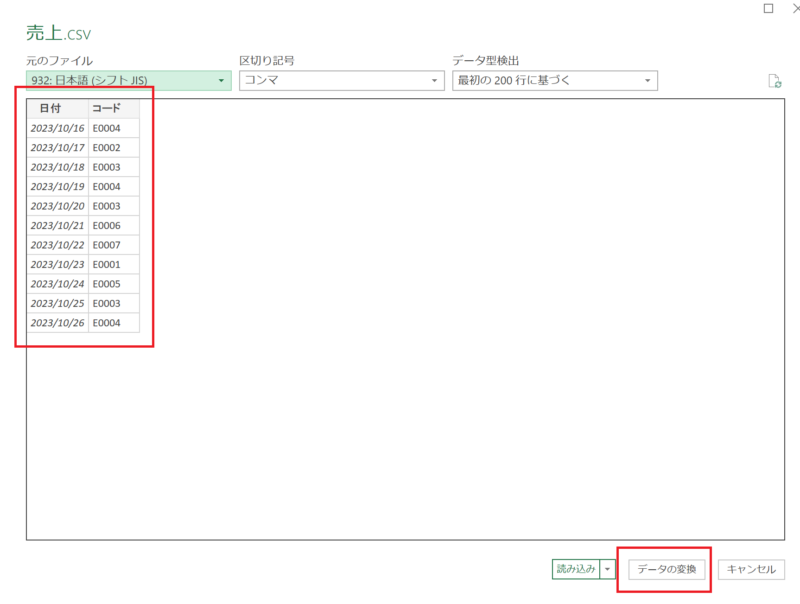This screenshot has width=800, height=604.
Task: Maximize the 売上.csv dialog window
Action: pyautogui.click(x=768, y=8)
